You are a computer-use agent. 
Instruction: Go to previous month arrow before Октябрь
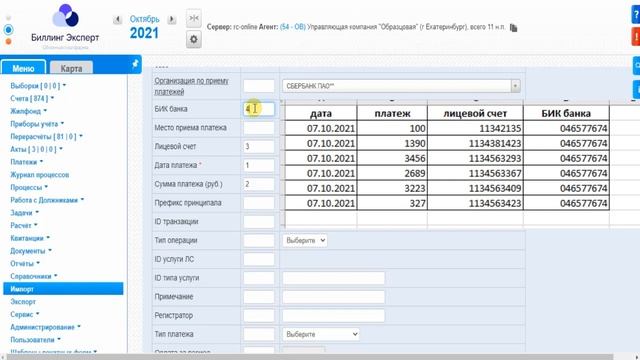pos(118,19)
